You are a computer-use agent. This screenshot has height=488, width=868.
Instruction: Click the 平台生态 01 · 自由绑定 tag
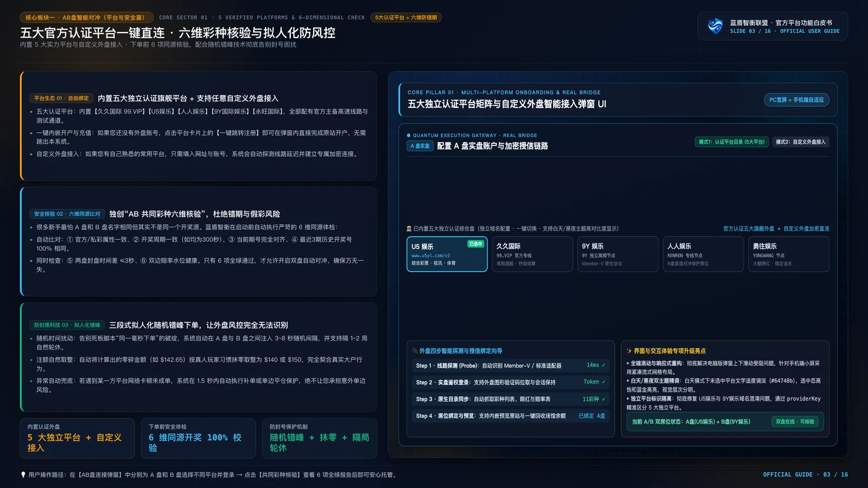point(61,98)
